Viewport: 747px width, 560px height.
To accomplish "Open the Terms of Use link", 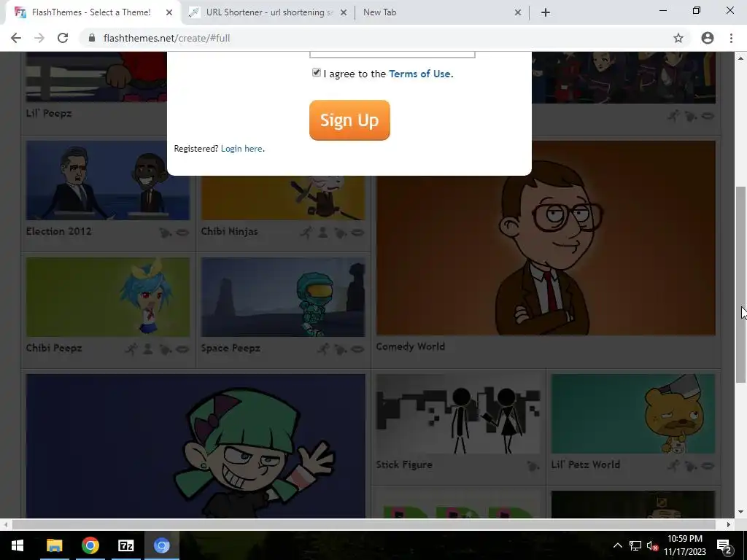I will (x=419, y=74).
